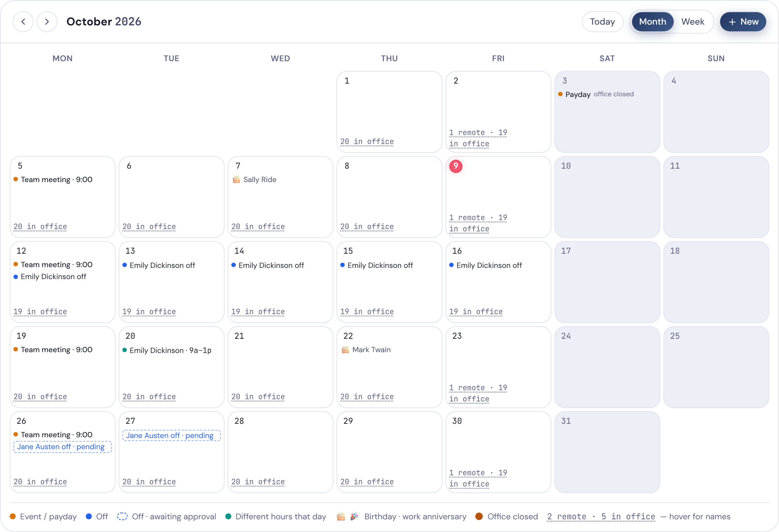Open Team meeting on October 5
Viewport: 779px width, 532px height.
(x=53, y=179)
